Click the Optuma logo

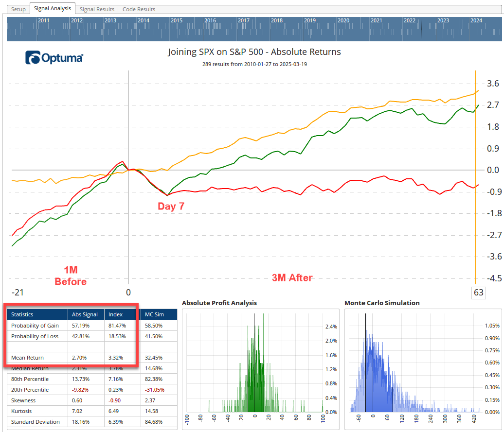coord(54,58)
